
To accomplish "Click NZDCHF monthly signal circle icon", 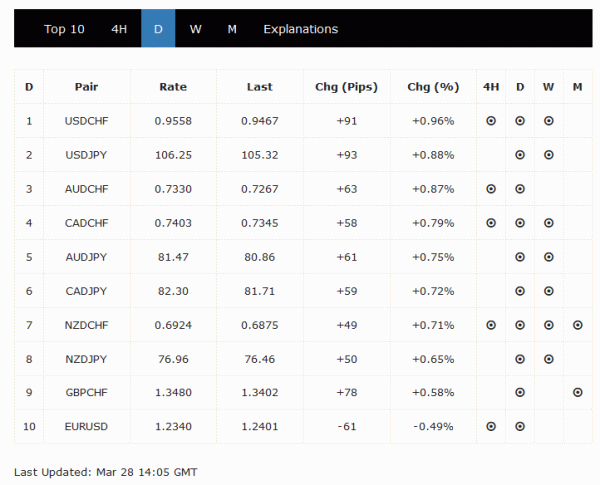I will tap(578, 325).
